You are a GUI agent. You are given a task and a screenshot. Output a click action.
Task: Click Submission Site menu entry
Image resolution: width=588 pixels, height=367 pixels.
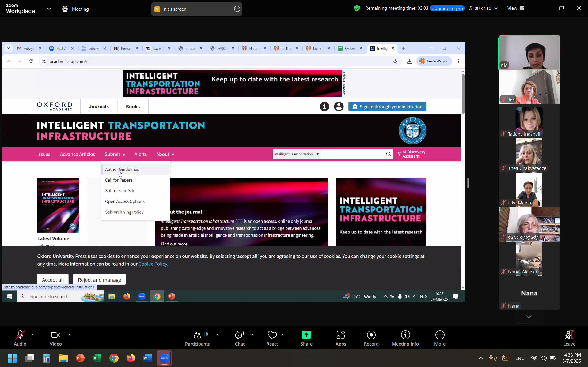(x=120, y=190)
